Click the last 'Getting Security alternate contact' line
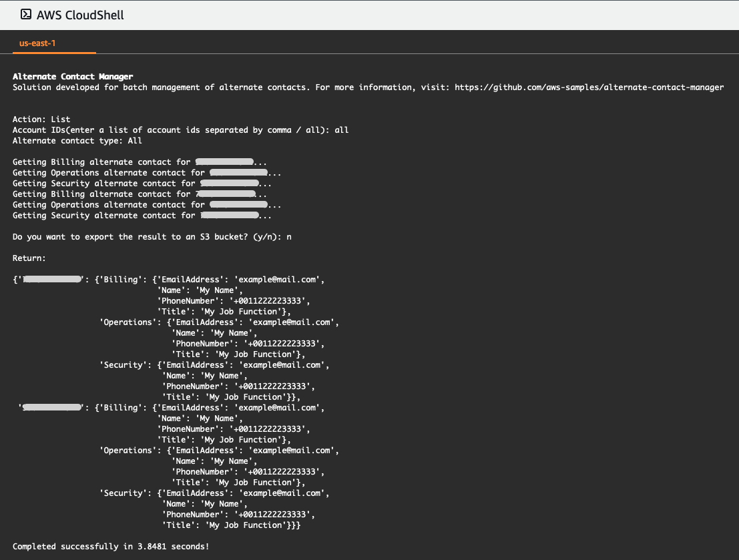 coord(142,216)
